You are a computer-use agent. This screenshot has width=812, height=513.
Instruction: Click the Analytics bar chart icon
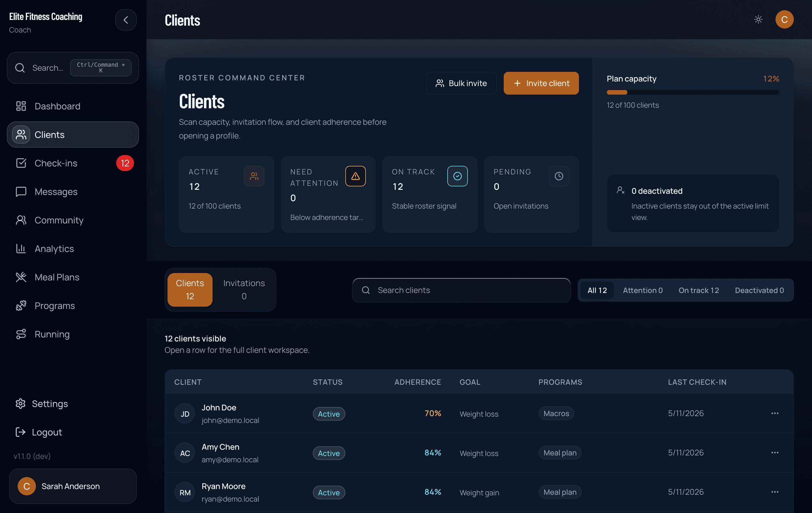pos(21,249)
